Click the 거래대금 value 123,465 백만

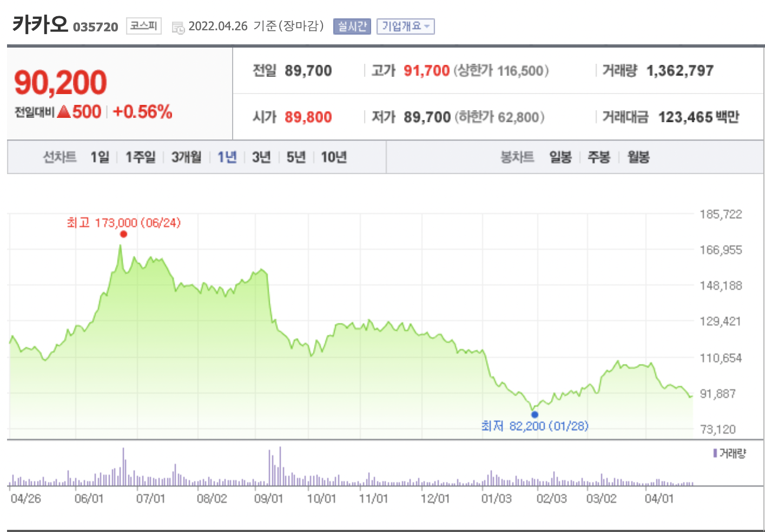coord(698,117)
